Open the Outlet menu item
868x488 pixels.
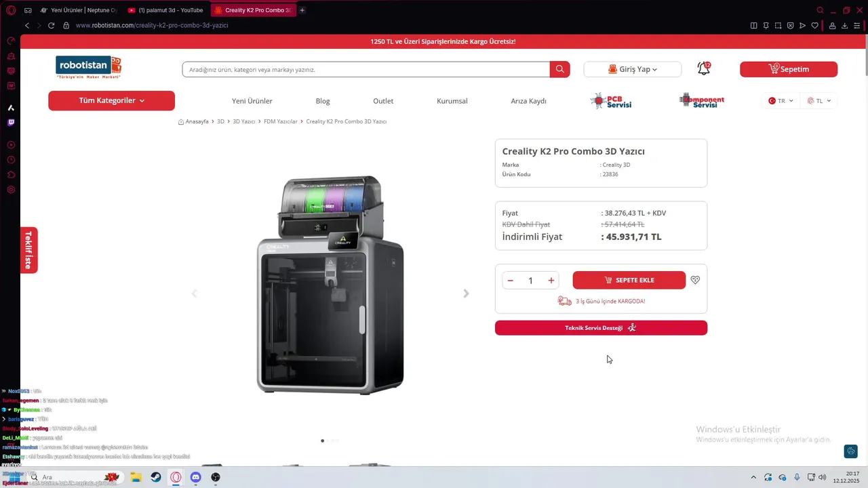(x=383, y=101)
